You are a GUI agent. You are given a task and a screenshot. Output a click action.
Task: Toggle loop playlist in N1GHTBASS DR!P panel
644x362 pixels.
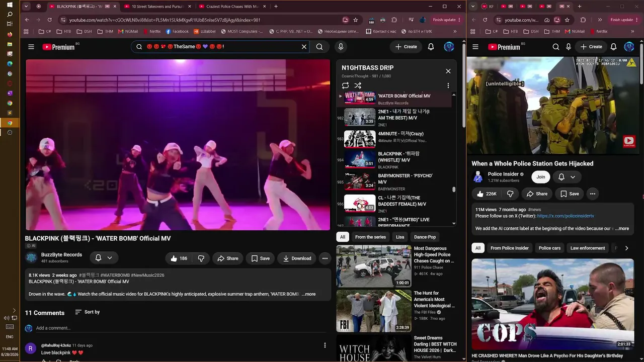pyautogui.click(x=345, y=85)
